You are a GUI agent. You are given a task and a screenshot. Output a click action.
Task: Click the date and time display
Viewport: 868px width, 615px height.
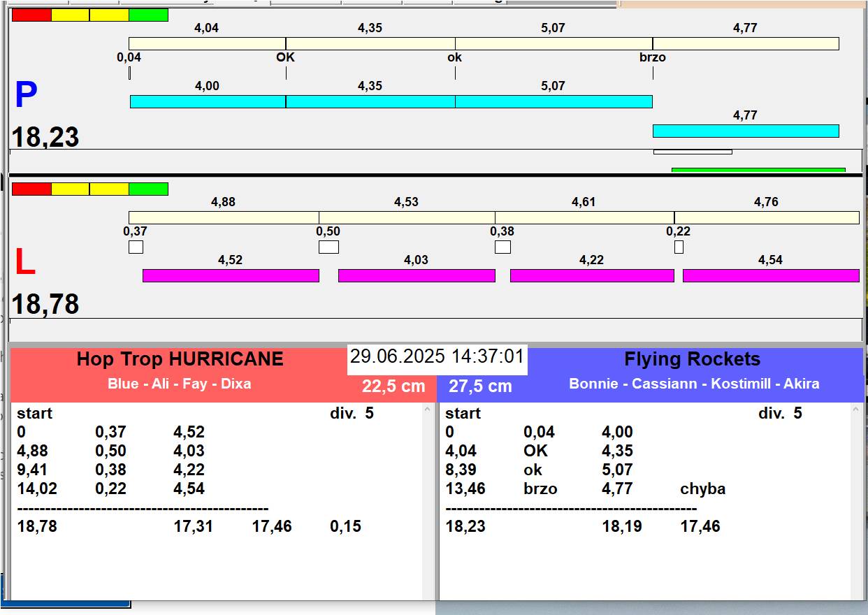click(x=437, y=357)
